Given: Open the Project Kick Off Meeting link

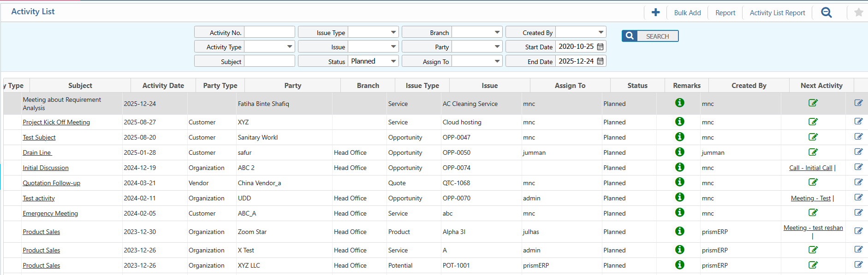Looking at the screenshot, I should pyautogui.click(x=56, y=122).
